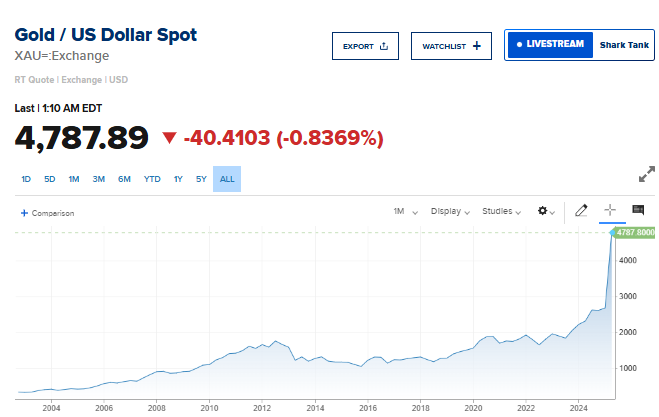Toggle the chart annotations comment icon
The image size is (659, 417).
click(638, 210)
